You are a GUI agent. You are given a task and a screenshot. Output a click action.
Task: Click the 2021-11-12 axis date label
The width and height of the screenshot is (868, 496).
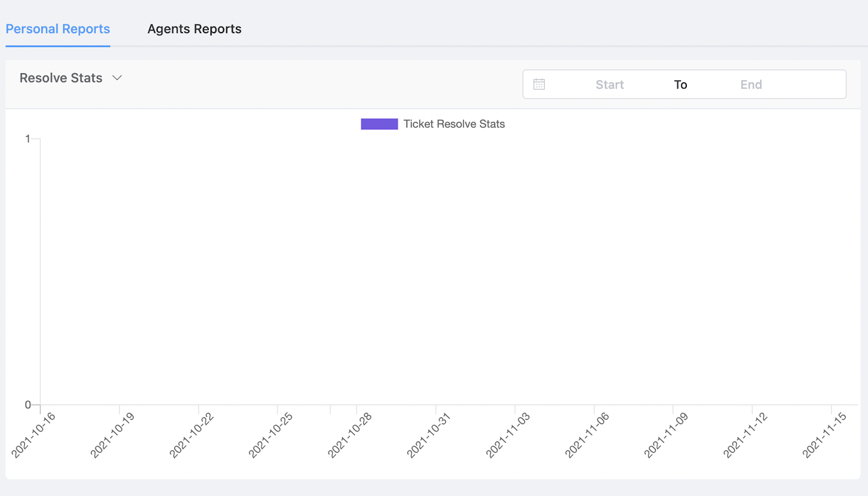(745, 435)
